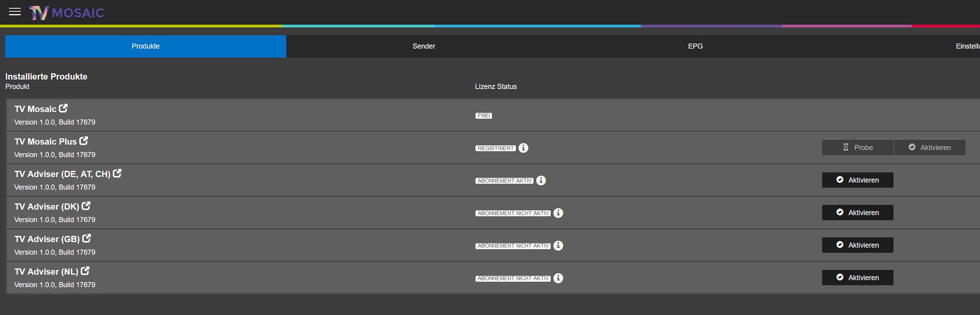Click the ABONNEMENT AKTIV badge
Image resolution: width=980 pixels, height=315 pixels.
[x=504, y=180]
